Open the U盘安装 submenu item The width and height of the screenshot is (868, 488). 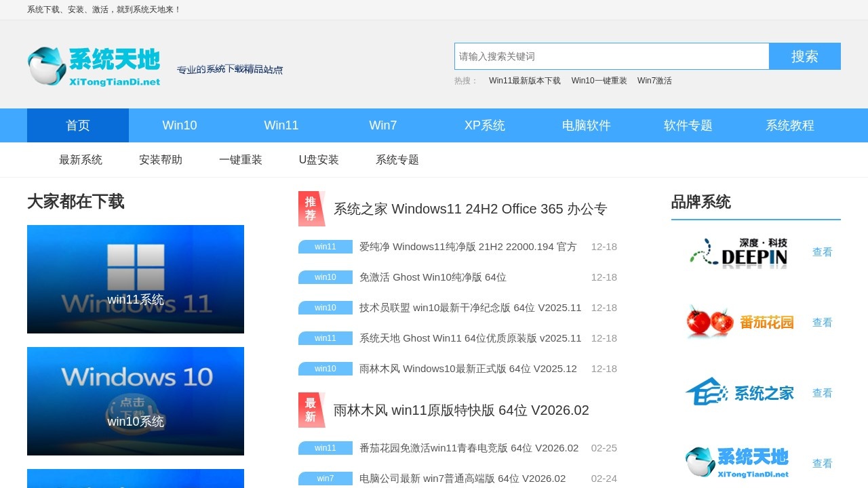[x=319, y=160]
